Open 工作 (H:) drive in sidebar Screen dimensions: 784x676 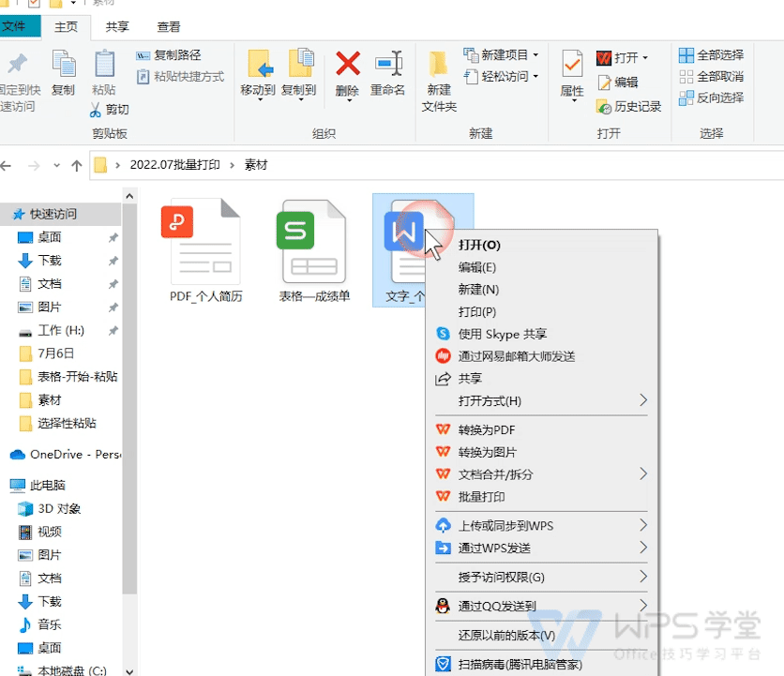[60, 331]
